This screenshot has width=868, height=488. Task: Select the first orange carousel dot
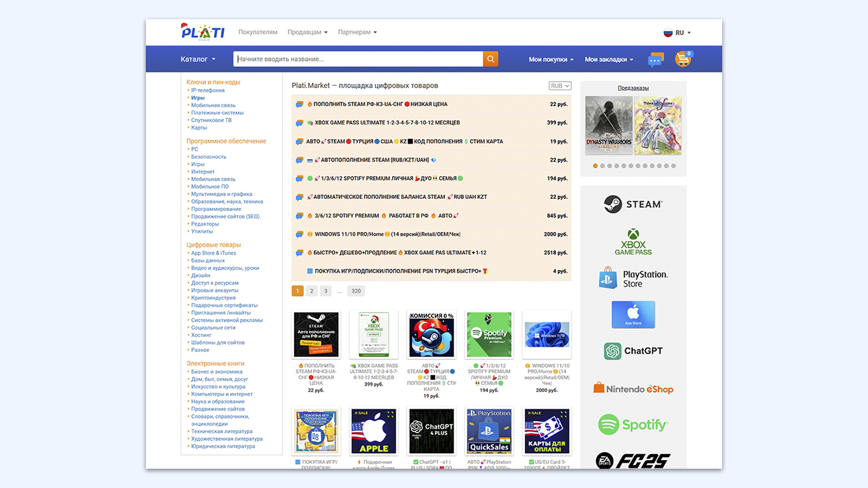[x=595, y=166]
